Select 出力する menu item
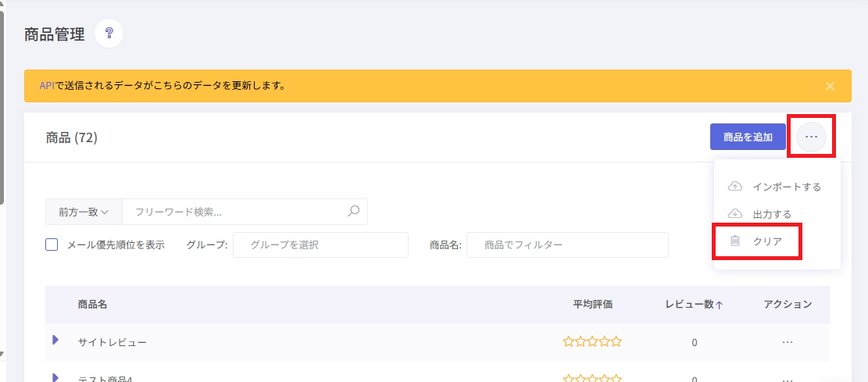 (772, 214)
